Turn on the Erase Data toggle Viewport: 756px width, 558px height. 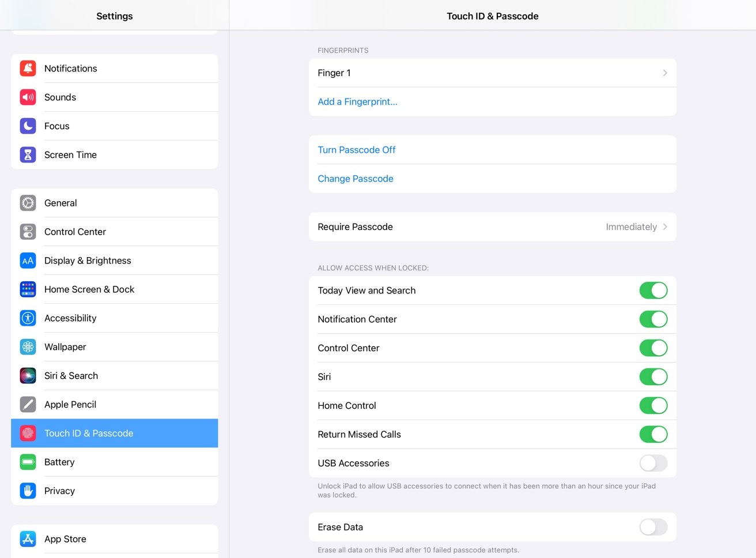[653, 527]
